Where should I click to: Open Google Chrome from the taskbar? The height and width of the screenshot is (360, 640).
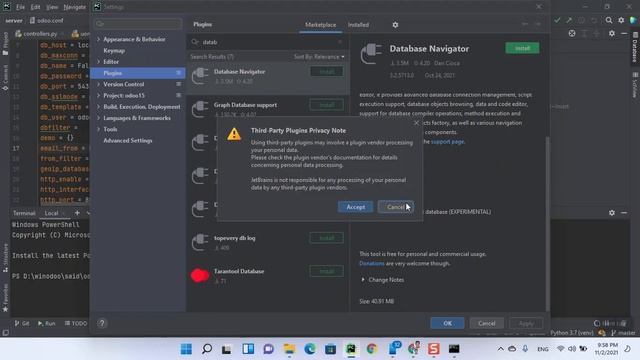click(371, 349)
